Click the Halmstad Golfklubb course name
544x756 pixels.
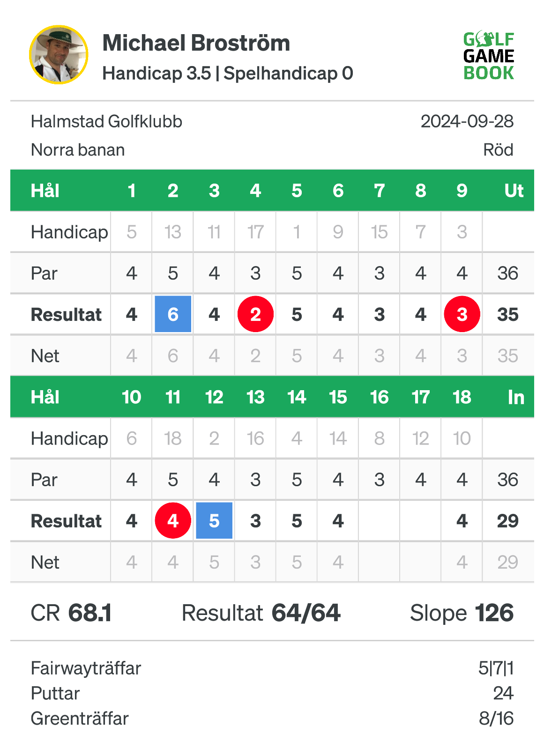point(106,122)
